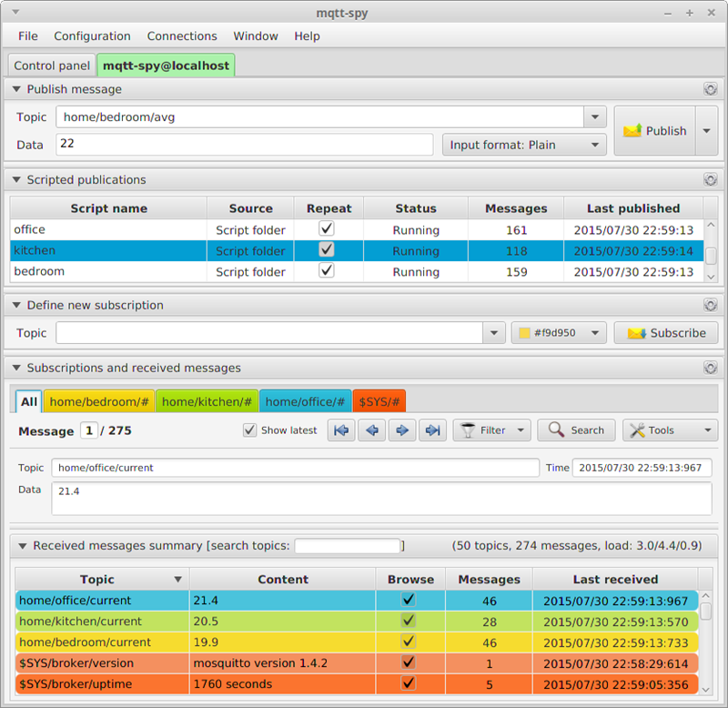The height and width of the screenshot is (708, 728).
Task: Open the Connections menu
Action: (x=182, y=36)
